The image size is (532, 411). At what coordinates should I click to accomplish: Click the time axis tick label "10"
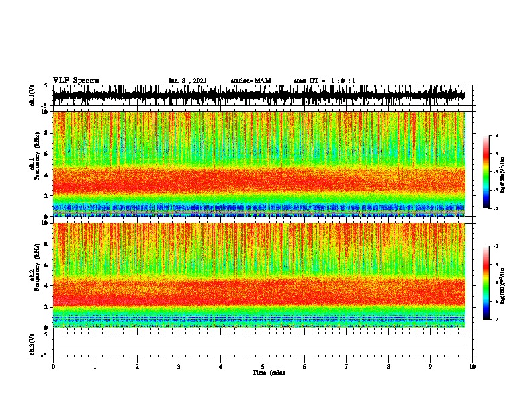pos(472,367)
